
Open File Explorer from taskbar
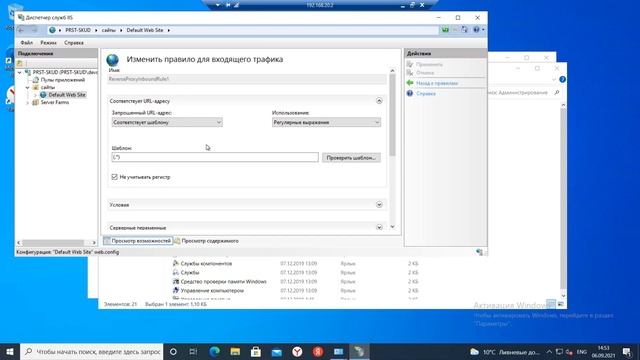(x=235, y=351)
